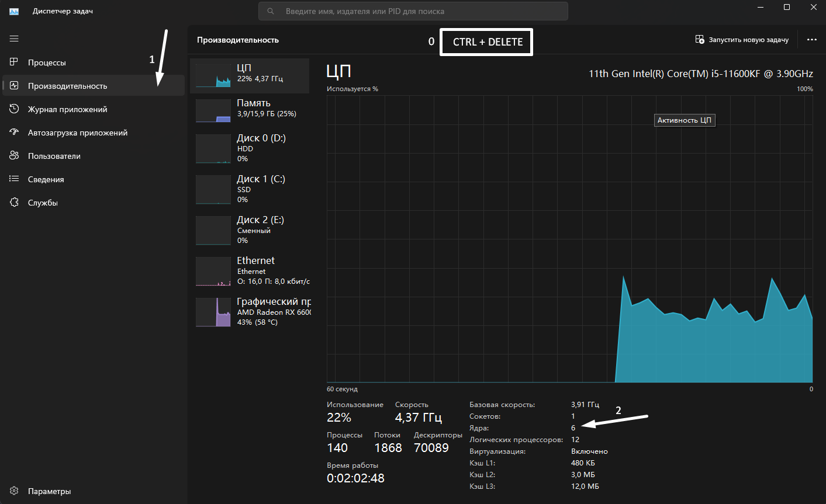Open the hamburger navigation menu
Viewport: 826px width, 504px height.
14,39
